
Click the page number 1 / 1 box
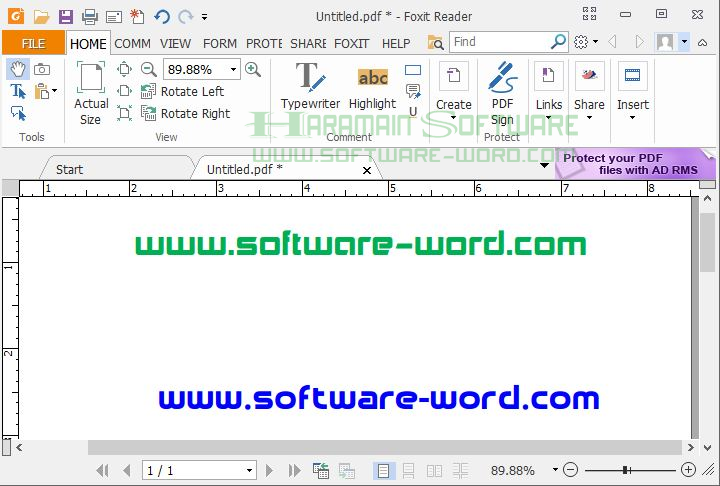click(x=199, y=470)
